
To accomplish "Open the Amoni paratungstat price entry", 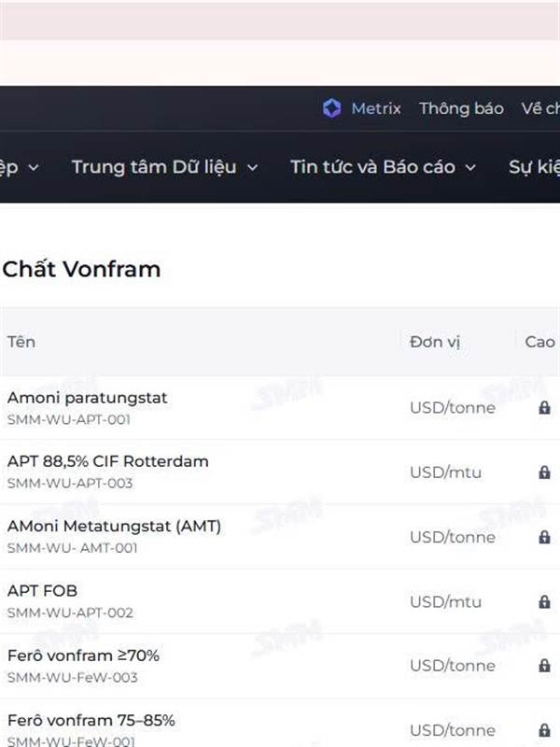I will [x=88, y=399].
